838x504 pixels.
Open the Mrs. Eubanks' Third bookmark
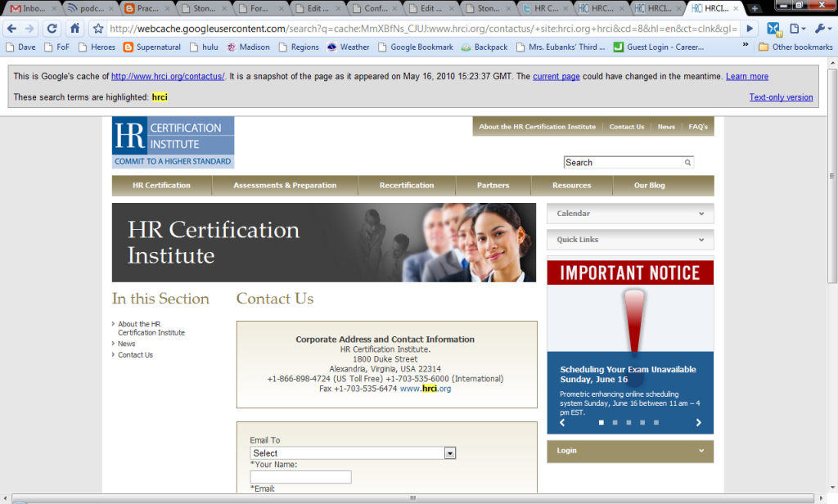tap(561, 47)
